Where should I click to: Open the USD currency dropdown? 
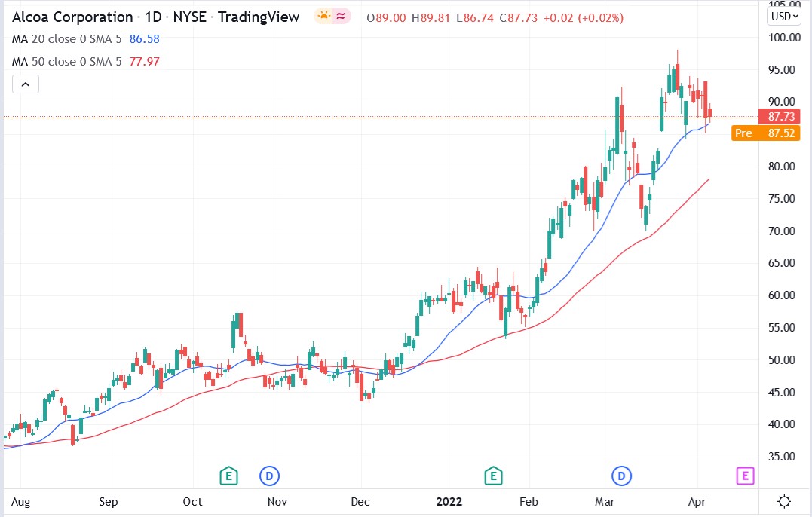pos(783,15)
